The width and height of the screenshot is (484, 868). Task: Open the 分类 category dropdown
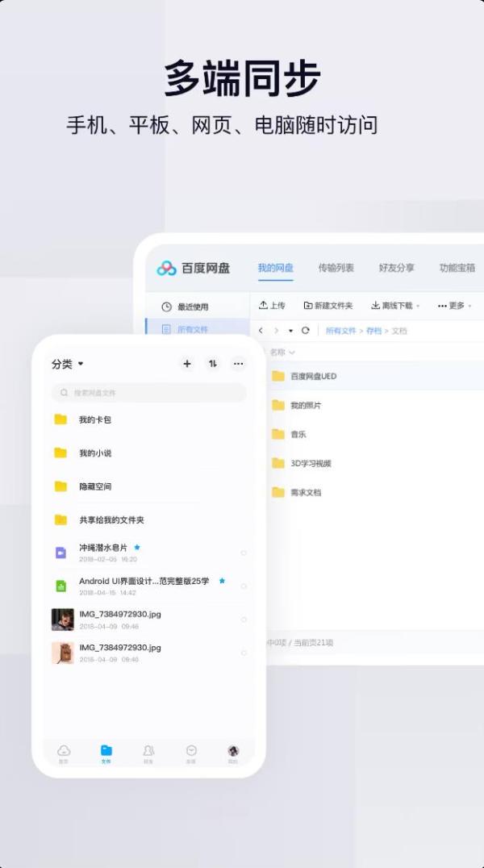tap(67, 364)
